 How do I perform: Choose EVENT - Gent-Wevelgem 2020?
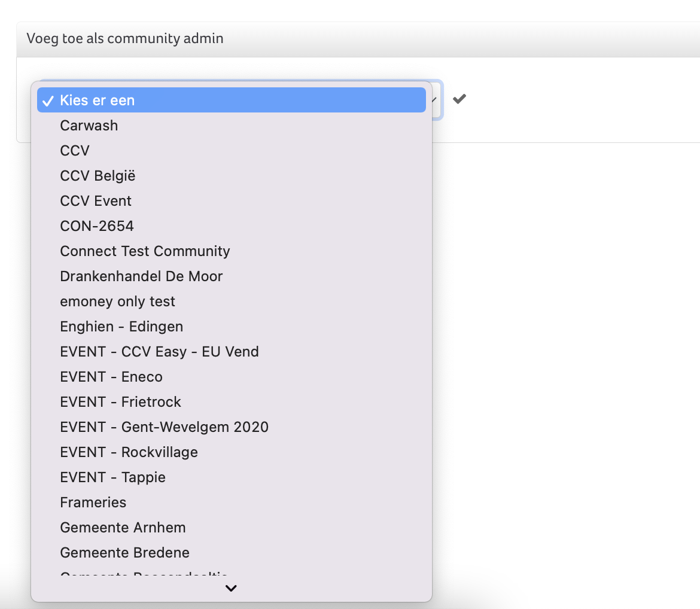(232, 427)
